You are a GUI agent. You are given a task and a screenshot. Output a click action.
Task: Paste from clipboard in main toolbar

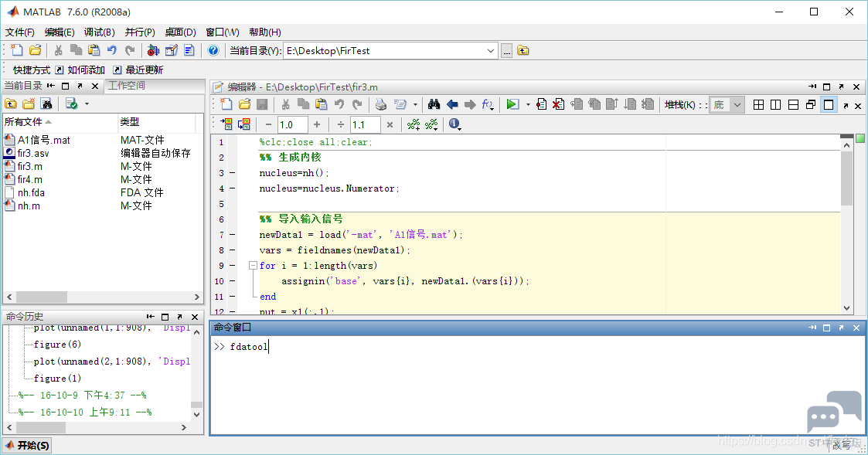pyautogui.click(x=94, y=50)
